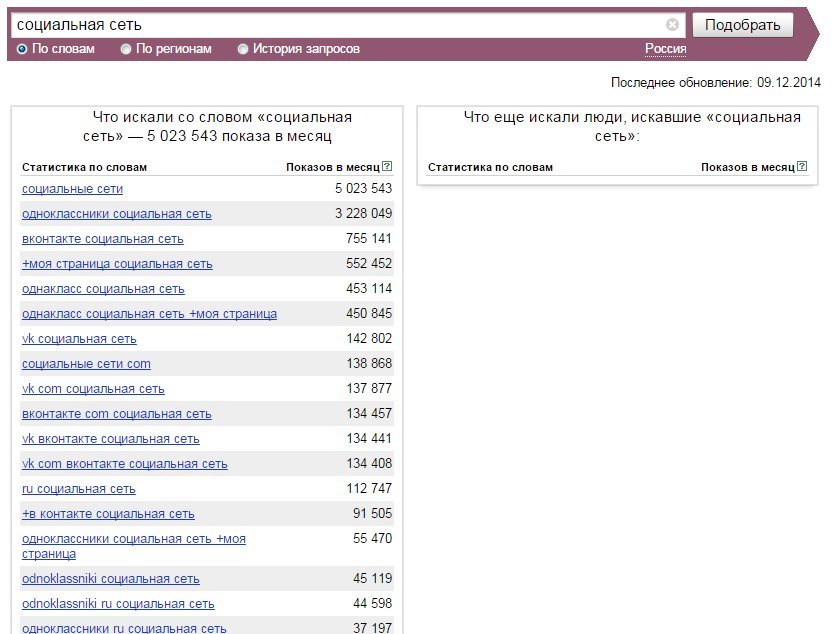833x634 pixels.
Task: Open одноклассники социальная сеть +моя страница link
Action: click(x=134, y=546)
